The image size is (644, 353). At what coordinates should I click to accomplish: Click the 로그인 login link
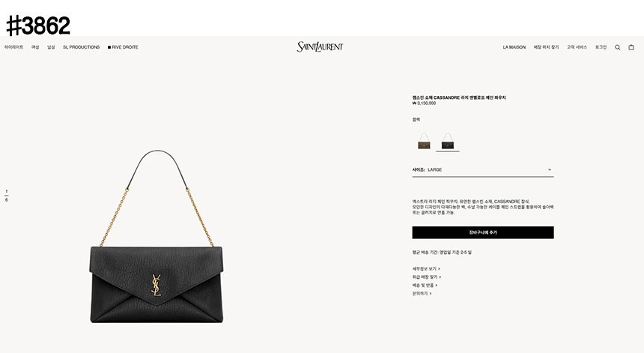point(601,47)
